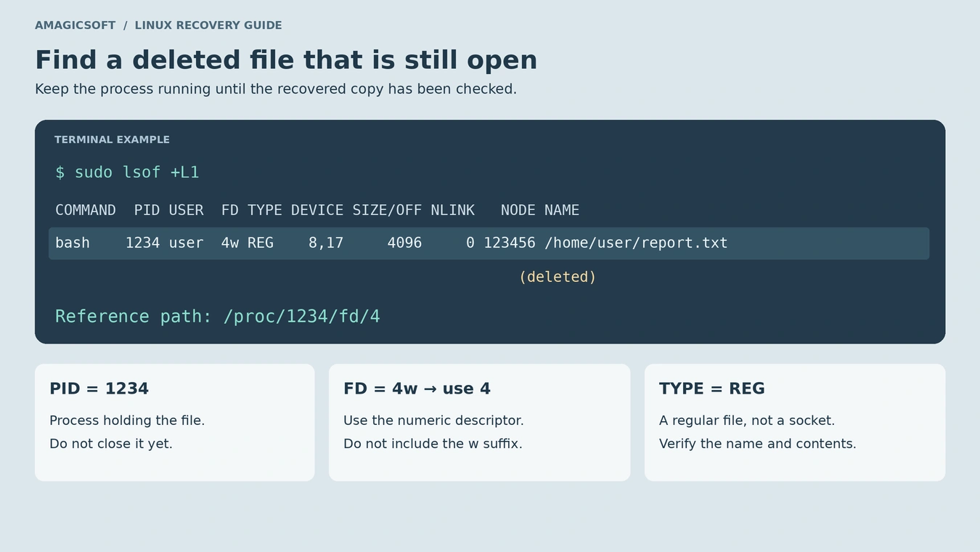Click the 'Reference path: /proc/1234/fd/4' line

pyautogui.click(x=218, y=317)
